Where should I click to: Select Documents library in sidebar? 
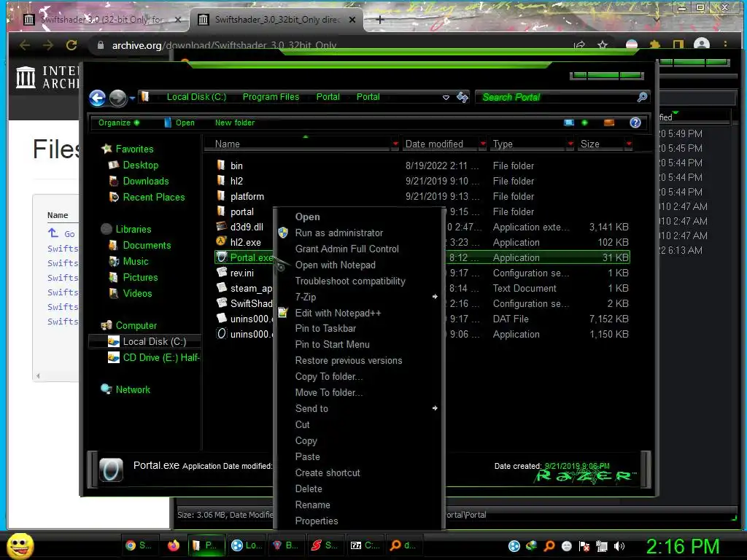pos(147,245)
